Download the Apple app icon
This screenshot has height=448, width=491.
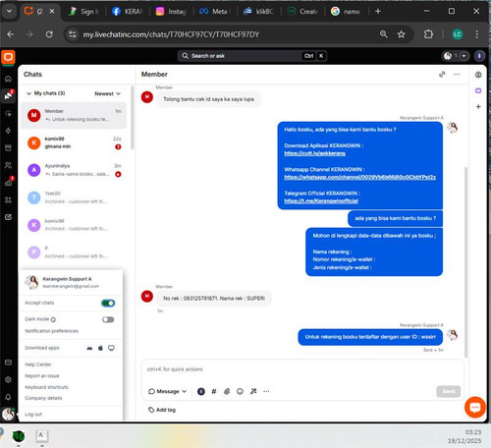point(100,348)
